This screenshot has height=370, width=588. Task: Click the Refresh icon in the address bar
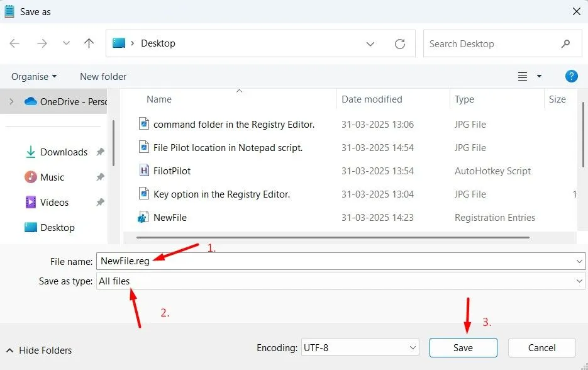tap(401, 43)
